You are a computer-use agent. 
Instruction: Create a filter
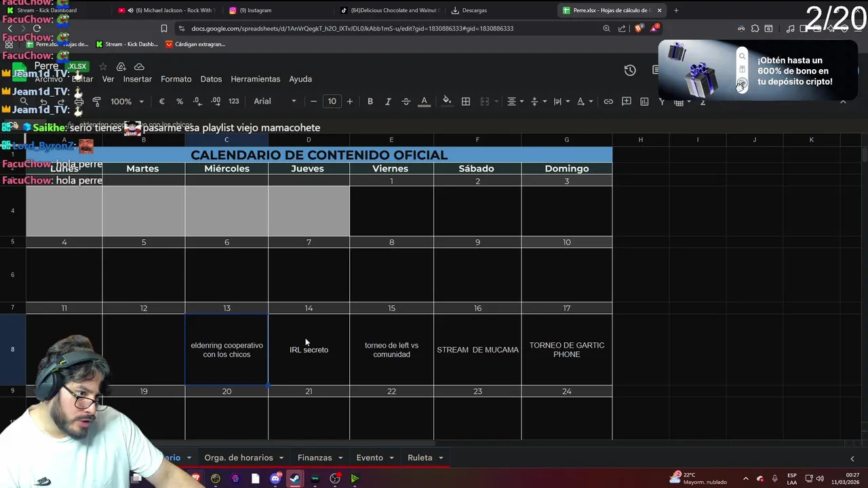tap(662, 101)
